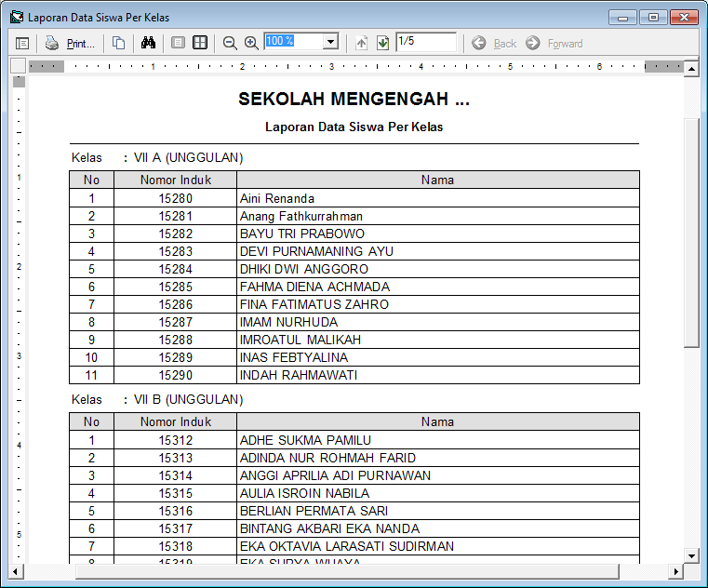
Task: Click the vertical scrollbar down arrow
Action: coord(691,556)
